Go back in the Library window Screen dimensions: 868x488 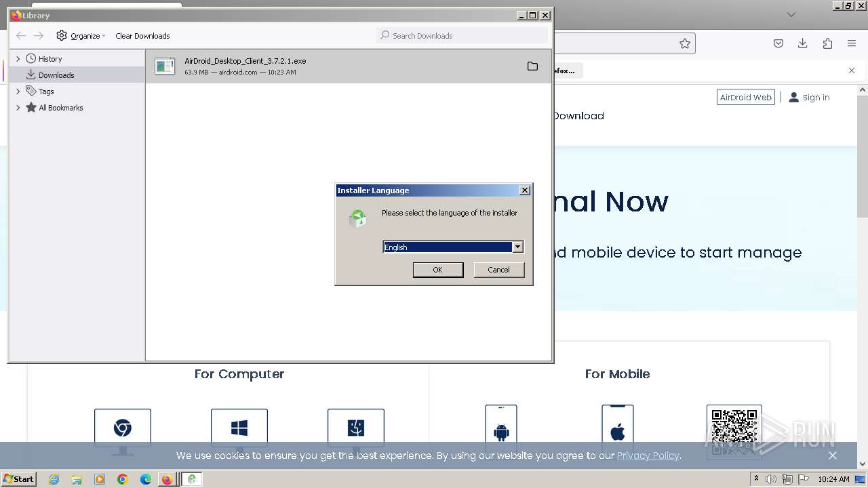click(x=21, y=36)
